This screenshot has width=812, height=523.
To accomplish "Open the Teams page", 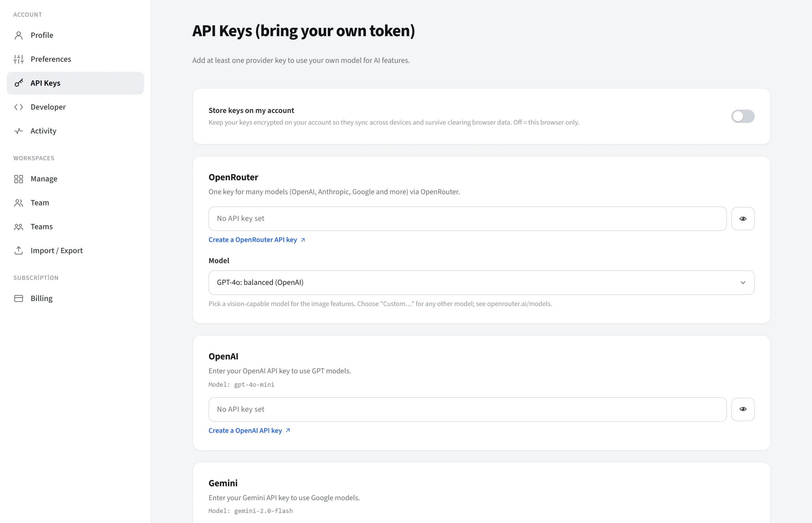I will (75, 226).
